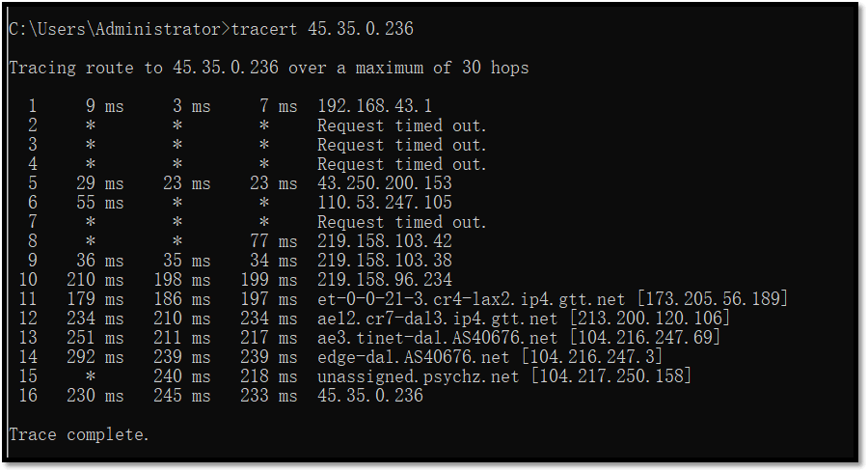
Task: Click the tracert 45.35.0.236 command text
Action: pos(322,29)
